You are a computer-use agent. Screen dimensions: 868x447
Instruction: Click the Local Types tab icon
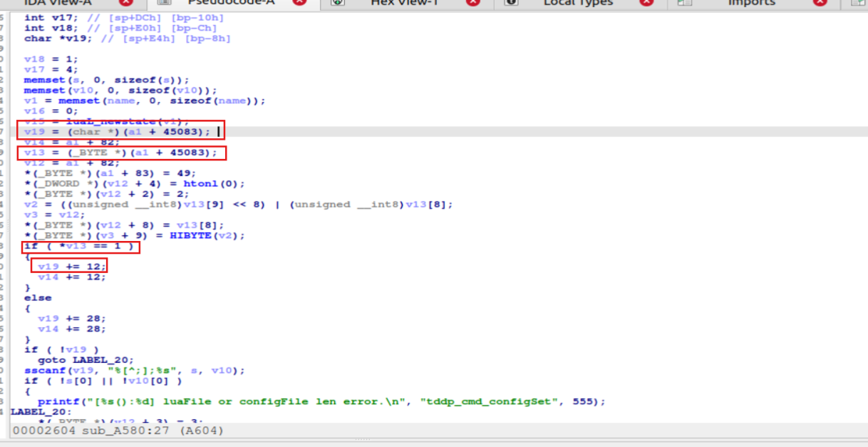coord(511,3)
